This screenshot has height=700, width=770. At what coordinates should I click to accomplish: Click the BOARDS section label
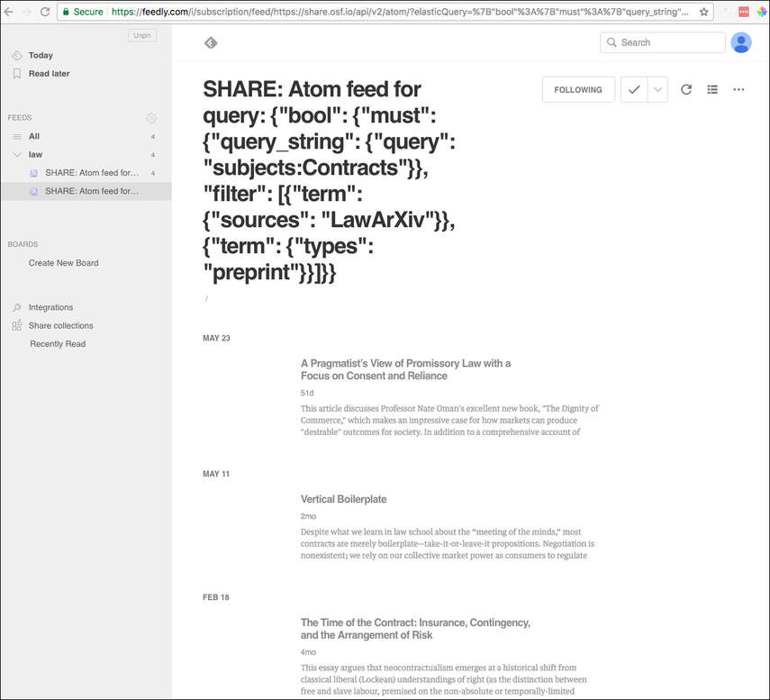23,244
